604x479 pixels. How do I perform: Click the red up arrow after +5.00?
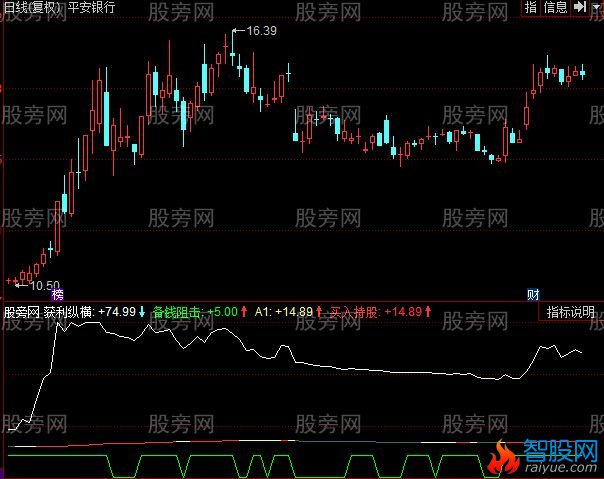pyautogui.click(x=244, y=311)
